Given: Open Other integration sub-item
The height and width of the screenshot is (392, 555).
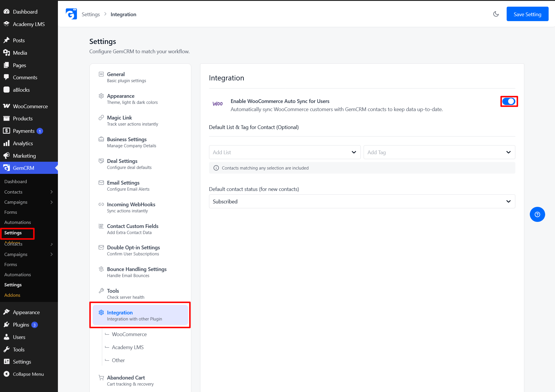Looking at the screenshot, I should [x=118, y=360].
